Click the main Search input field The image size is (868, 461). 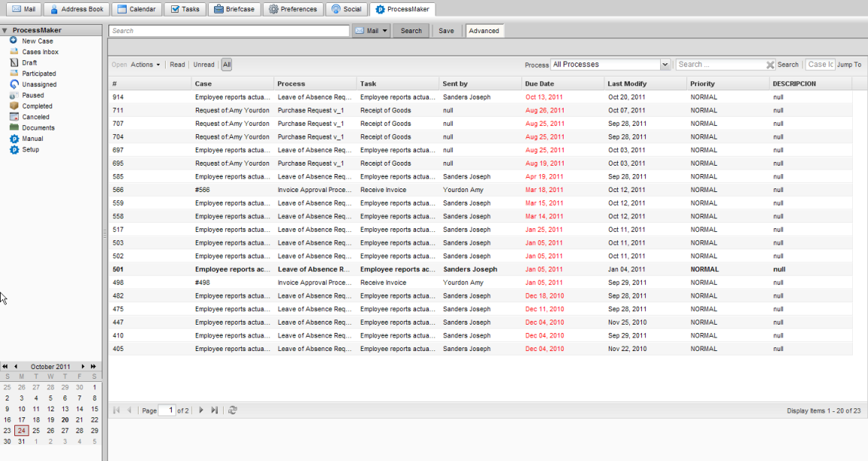pos(228,31)
